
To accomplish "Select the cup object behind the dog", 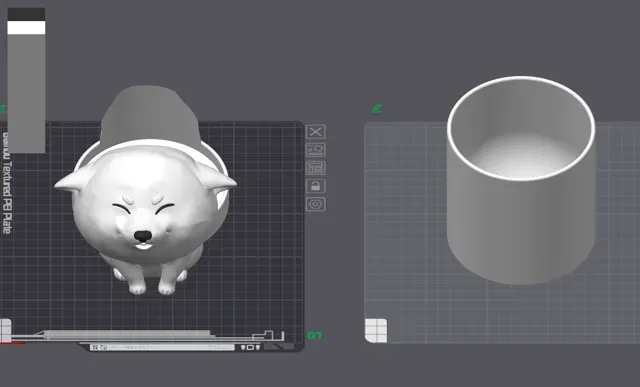I will coord(150,112).
